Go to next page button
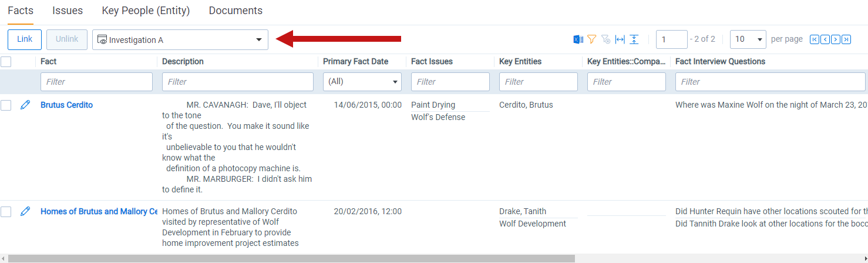Image resolution: width=868 pixels, height=263 pixels. (836, 39)
